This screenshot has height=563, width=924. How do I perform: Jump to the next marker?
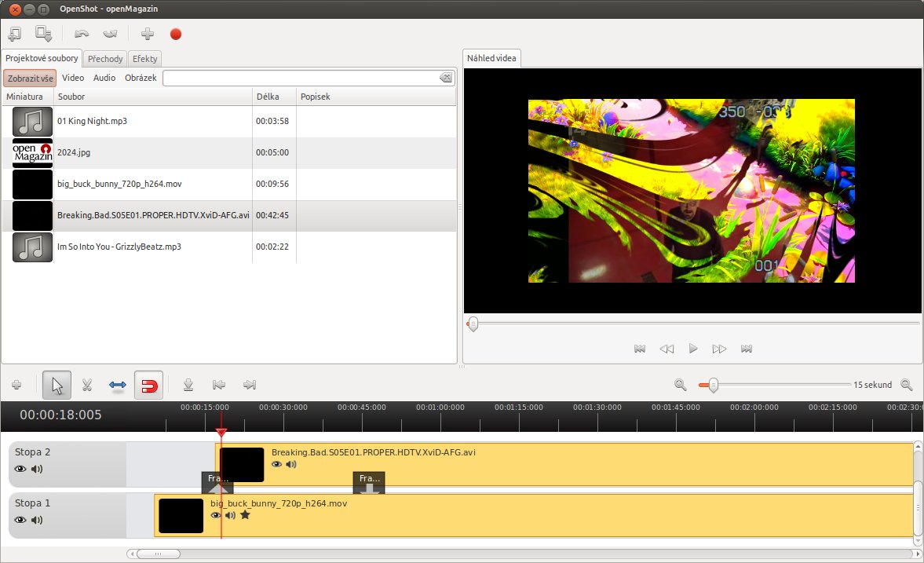(250, 385)
